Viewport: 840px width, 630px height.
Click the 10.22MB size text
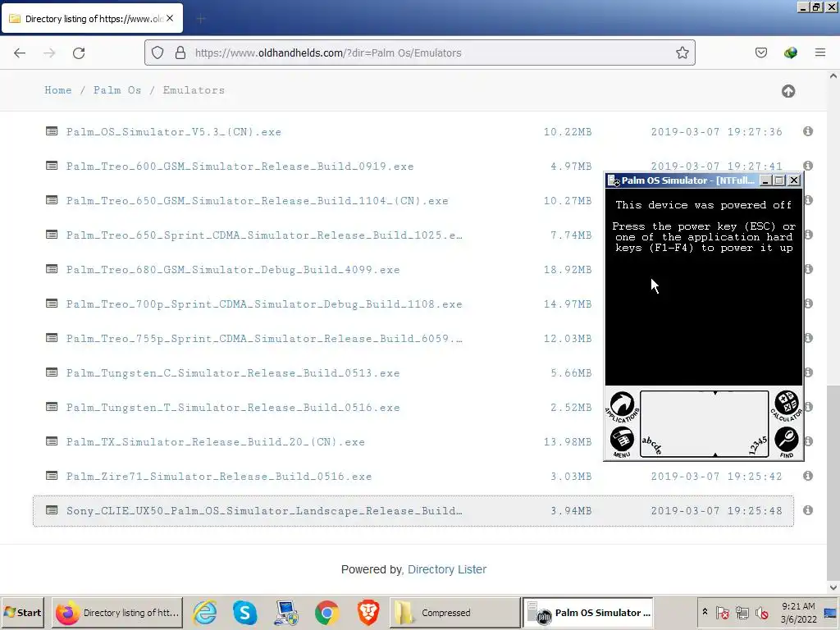tap(568, 132)
